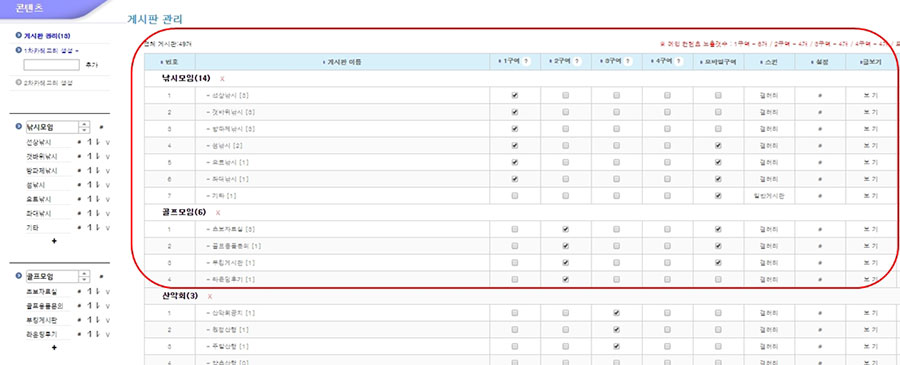Viewport: 900px width, 365px height.
Task: Uncheck 모바일구역 for 골프모임 row 2
Action: pos(718,246)
